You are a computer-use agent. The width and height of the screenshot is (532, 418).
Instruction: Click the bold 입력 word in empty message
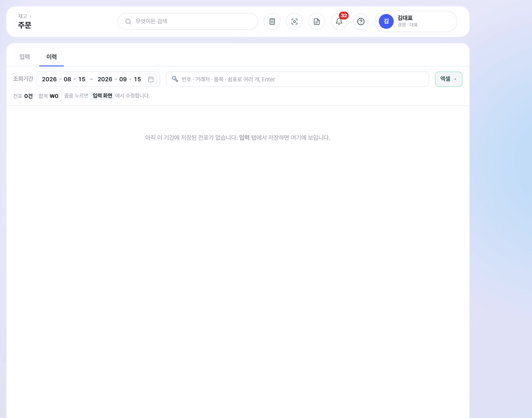(244, 137)
